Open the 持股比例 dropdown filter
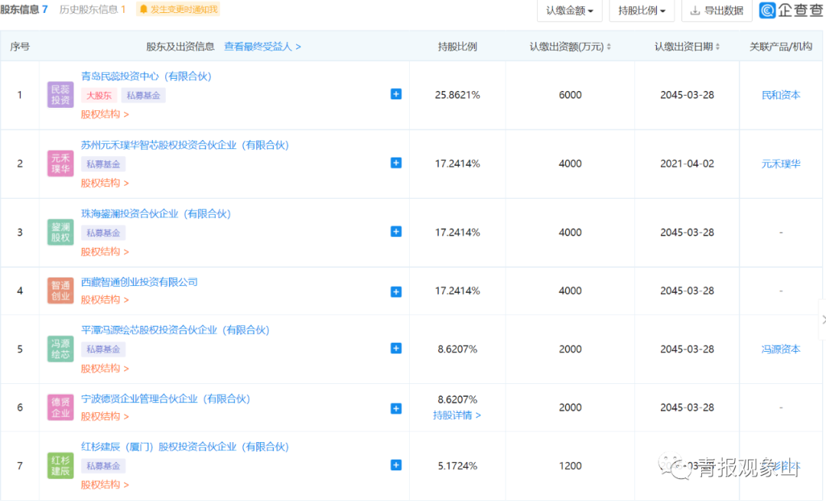The width and height of the screenshot is (826, 504). (642, 11)
